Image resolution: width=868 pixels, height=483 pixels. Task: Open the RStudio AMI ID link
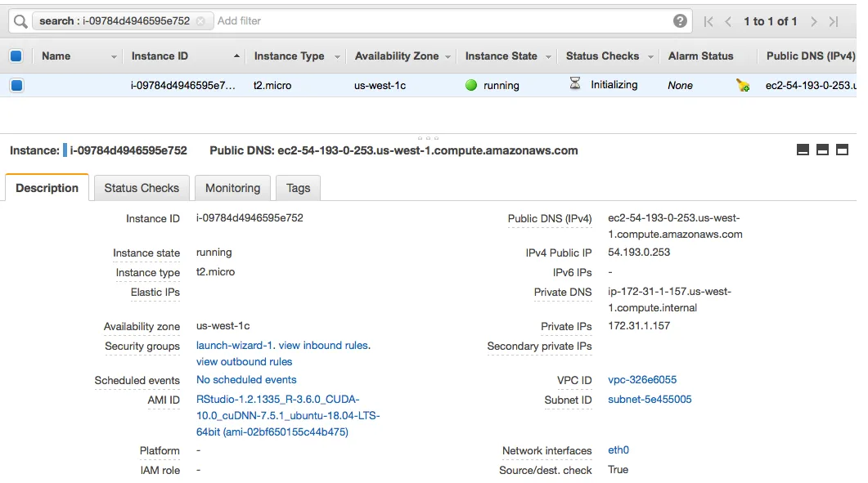(x=288, y=415)
